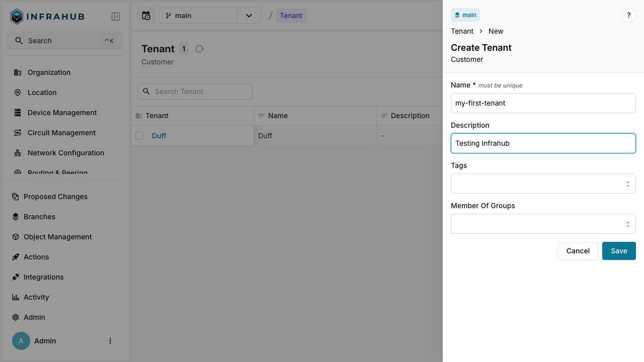Viewport: 644px width, 362px height.
Task: Save the new tenant
Action: pos(619,251)
